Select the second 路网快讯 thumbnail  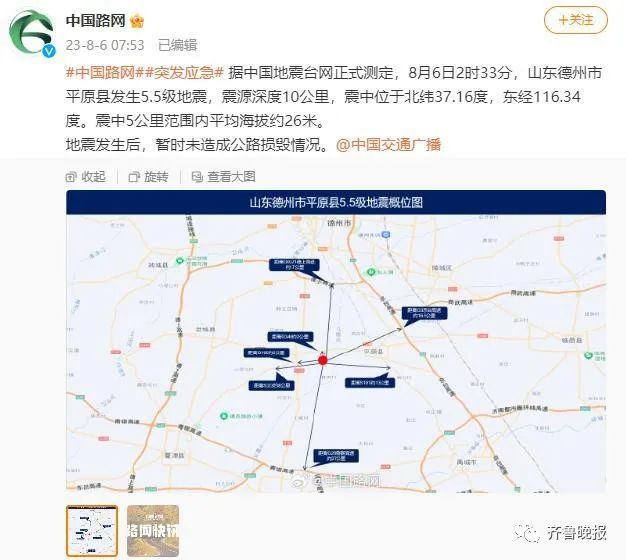[x=153, y=531]
